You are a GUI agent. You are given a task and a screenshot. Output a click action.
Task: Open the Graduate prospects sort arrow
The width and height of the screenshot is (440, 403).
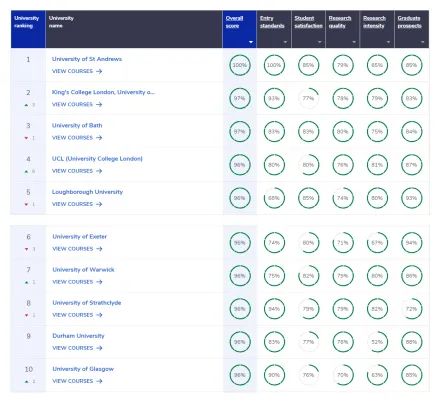click(x=423, y=42)
